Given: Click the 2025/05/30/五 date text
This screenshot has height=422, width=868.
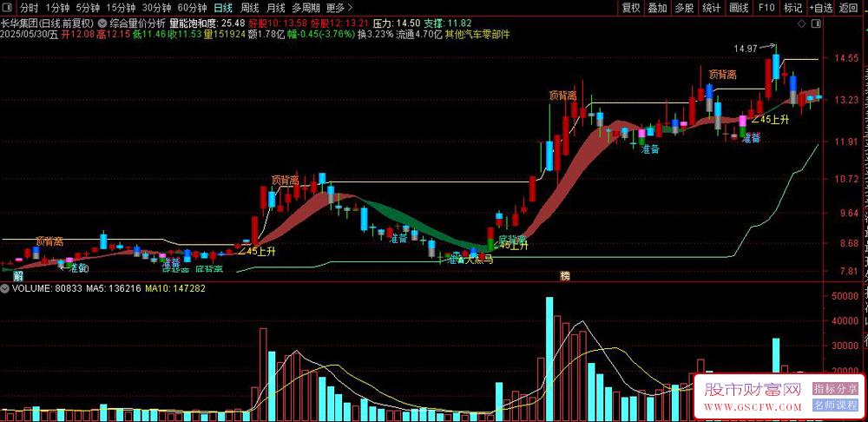Looking at the screenshot, I should coord(30,34).
